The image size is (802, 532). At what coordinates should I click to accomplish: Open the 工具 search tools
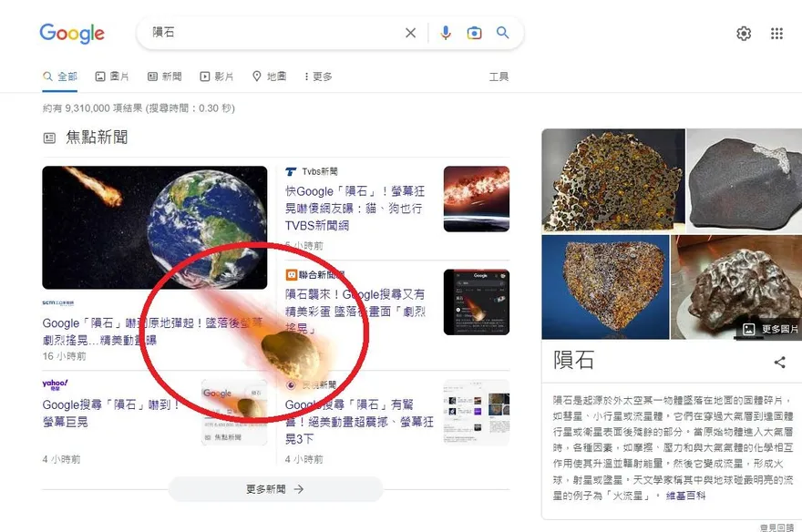coord(499,77)
